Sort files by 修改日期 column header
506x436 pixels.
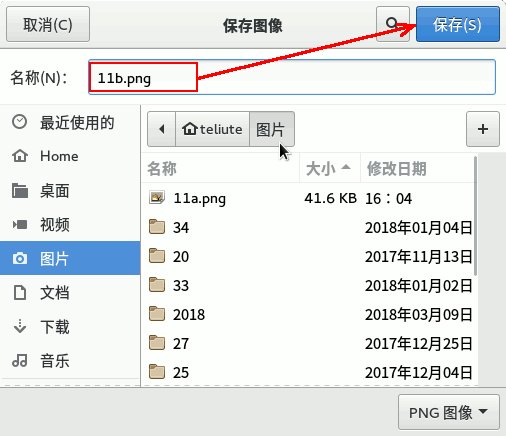click(x=417, y=168)
